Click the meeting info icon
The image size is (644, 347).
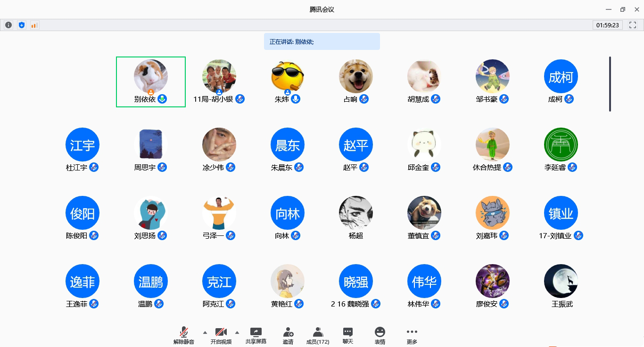coord(8,25)
